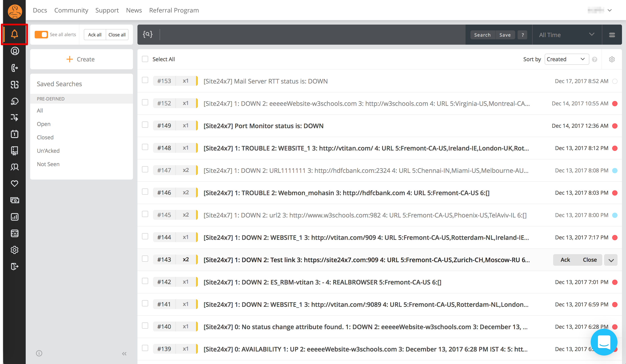The width and height of the screenshot is (626, 364).
Task: Tick the checkbox for alert #149
Action: pyautogui.click(x=145, y=125)
